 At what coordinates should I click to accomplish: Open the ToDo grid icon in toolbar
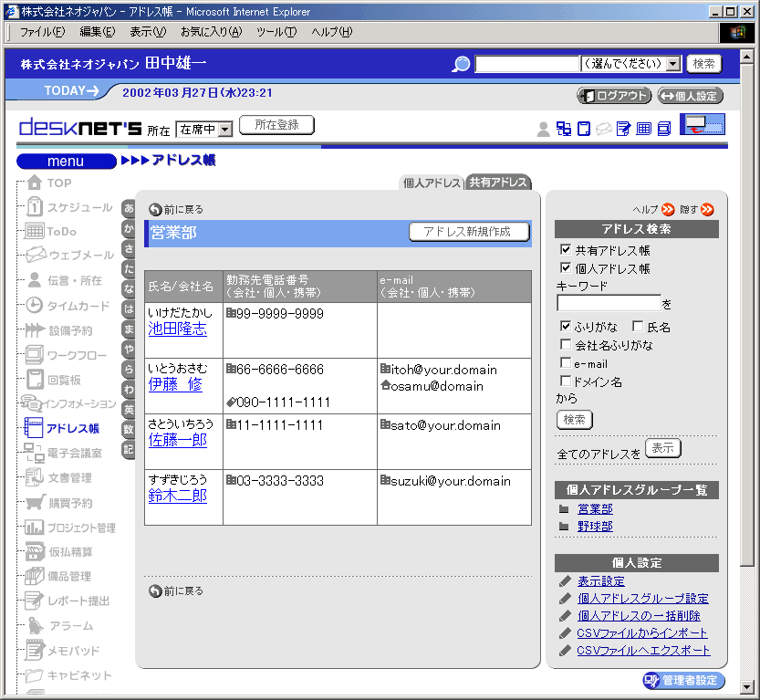point(644,129)
